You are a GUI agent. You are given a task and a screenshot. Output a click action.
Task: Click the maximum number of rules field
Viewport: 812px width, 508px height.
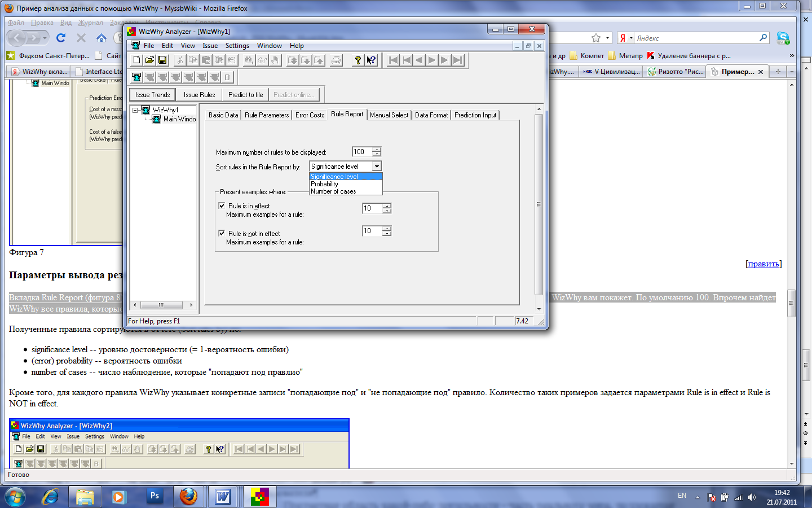coord(361,152)
